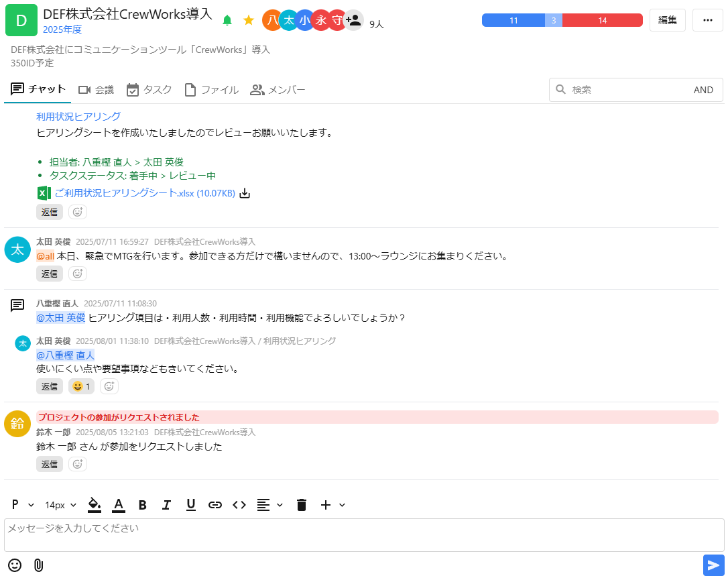Switch to the ファイル tab
Image resolution: width=728 pixels, height=576 pixels.
click(211, 90)
